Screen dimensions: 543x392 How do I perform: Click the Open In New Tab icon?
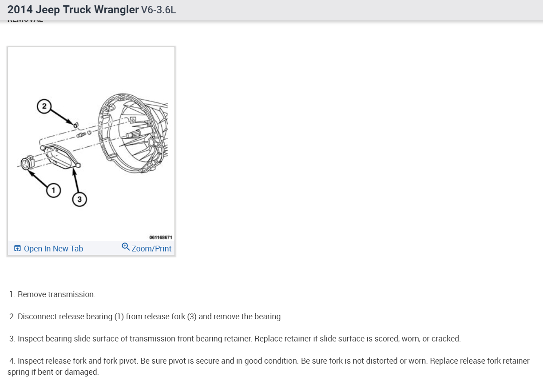coord(17,248)
